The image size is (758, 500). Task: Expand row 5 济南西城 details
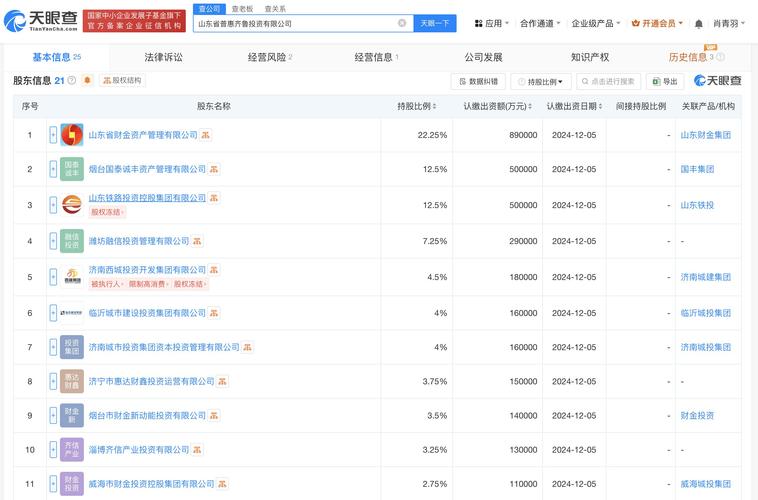(x=53, y=277)
